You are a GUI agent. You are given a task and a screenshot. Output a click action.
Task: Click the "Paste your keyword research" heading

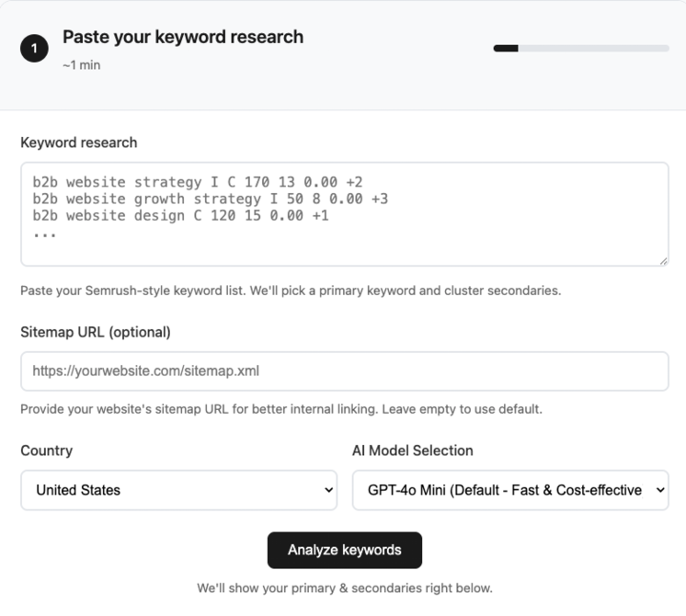[183, 38]
